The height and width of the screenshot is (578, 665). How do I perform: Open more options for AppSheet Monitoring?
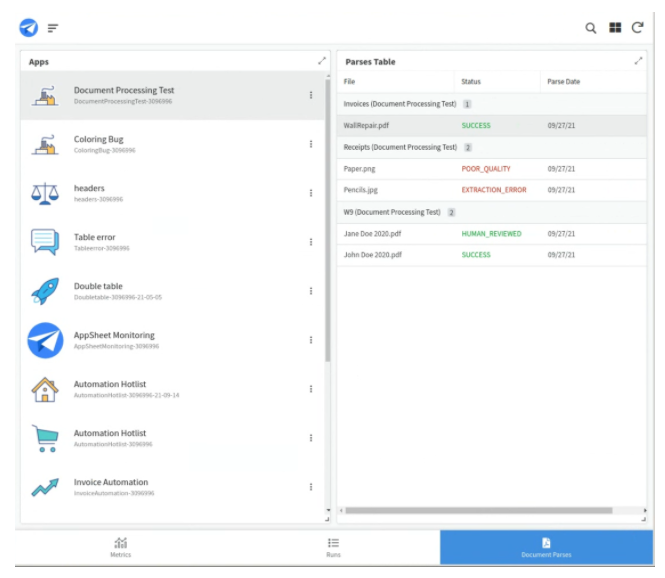click(311, 340)
